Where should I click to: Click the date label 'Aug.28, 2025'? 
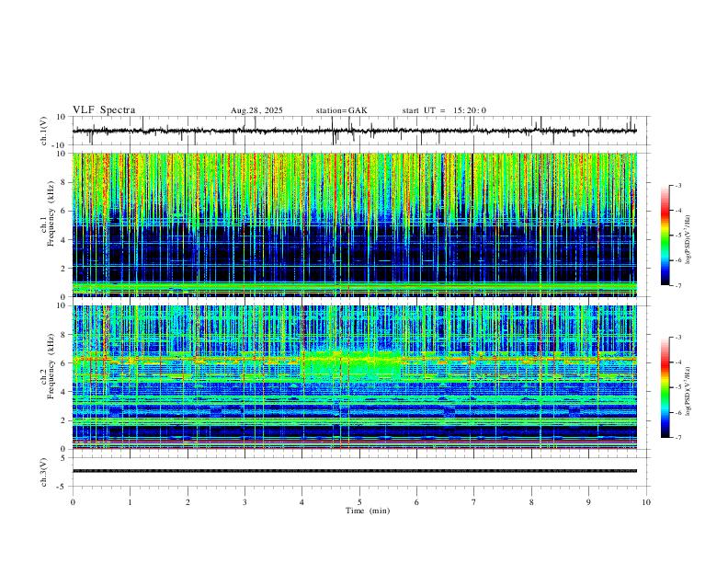(x=256, y=110)
